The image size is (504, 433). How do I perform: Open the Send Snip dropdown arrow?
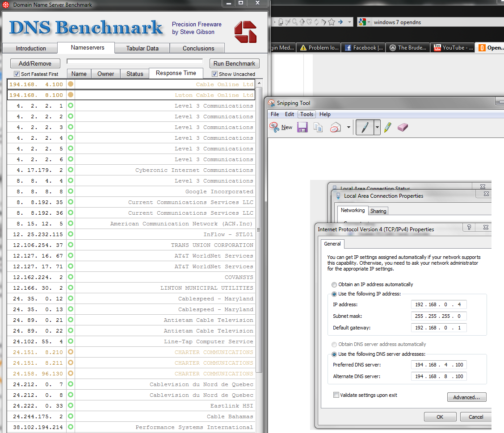349,127
